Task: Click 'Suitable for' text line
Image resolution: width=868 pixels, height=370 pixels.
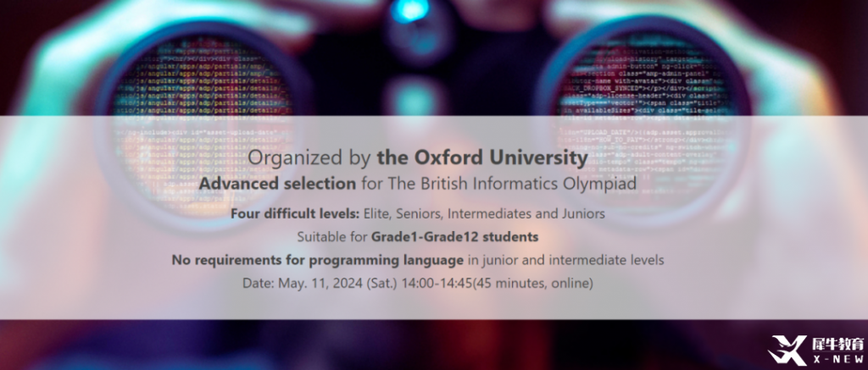Action: pos(332,237)
